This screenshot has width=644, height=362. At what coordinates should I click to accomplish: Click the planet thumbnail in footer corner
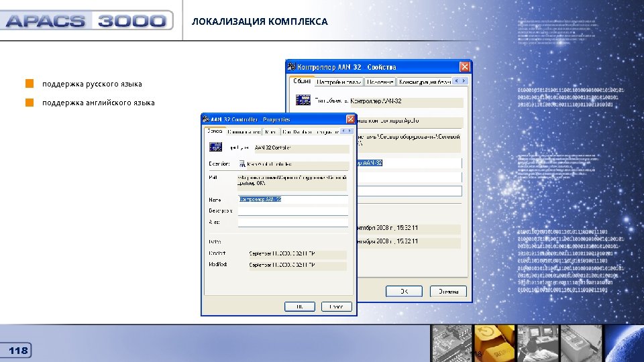click(x=625, y=343)
